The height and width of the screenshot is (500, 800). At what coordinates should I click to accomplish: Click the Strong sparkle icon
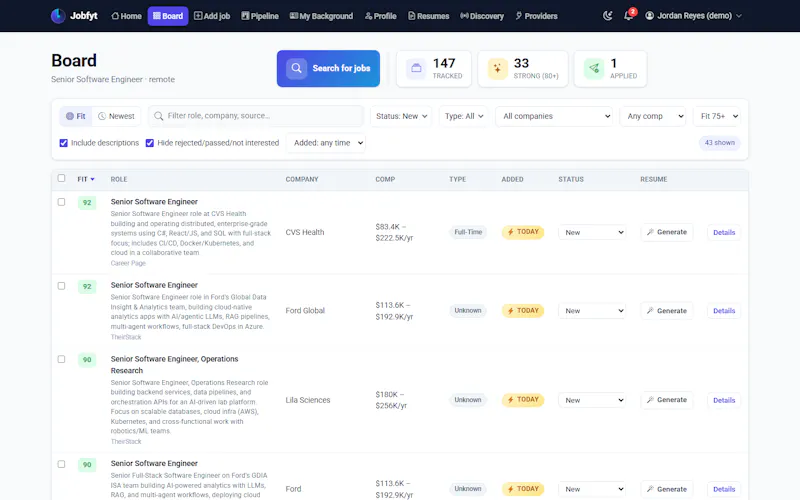[x=497, y=68]
